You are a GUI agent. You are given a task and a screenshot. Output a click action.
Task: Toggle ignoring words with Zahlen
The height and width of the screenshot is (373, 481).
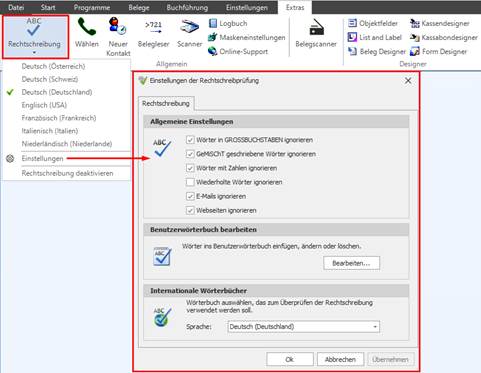click(190, 168)
